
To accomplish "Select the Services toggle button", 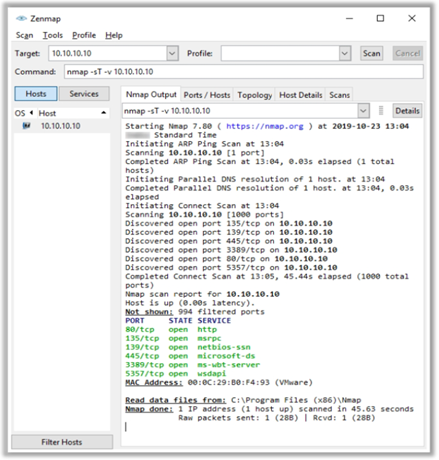I will pyautogui.click(x=84, y=94).
